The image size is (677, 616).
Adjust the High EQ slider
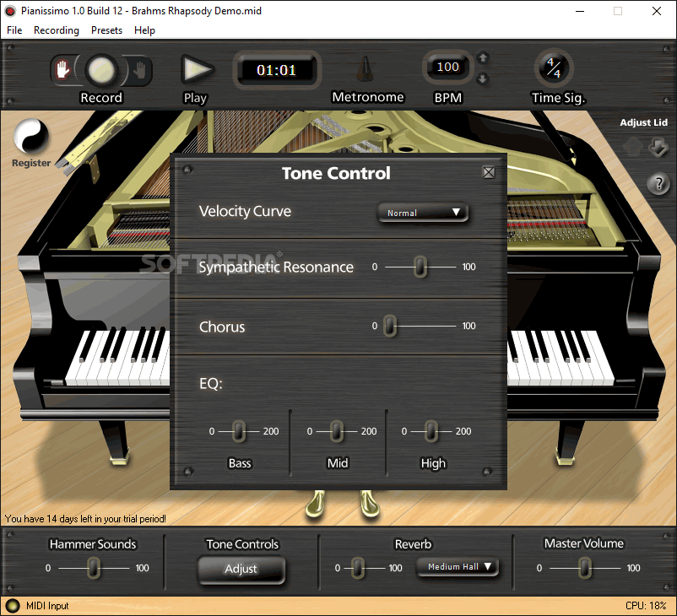[x=431, y=431]
